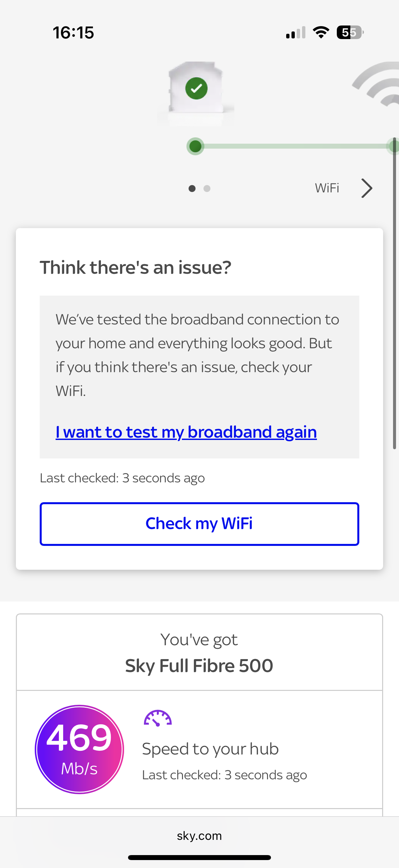The height and width of the screenshot is (868, 399).
Task: Tap the Sky Full Fibre 500 heading
Action: point(199,665)
